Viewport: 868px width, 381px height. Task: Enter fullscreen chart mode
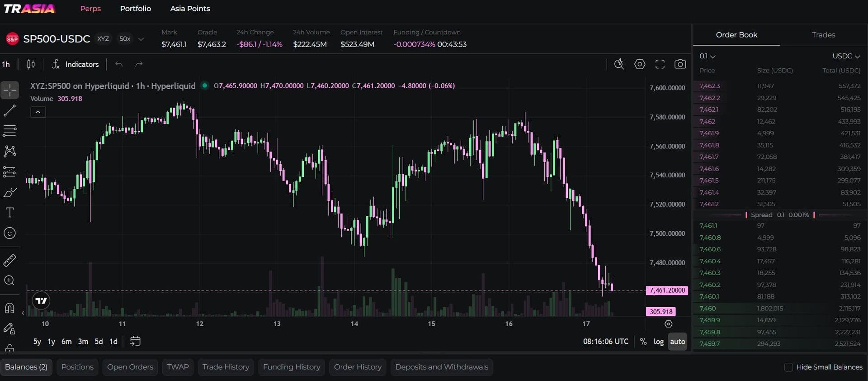click(660, 64)
